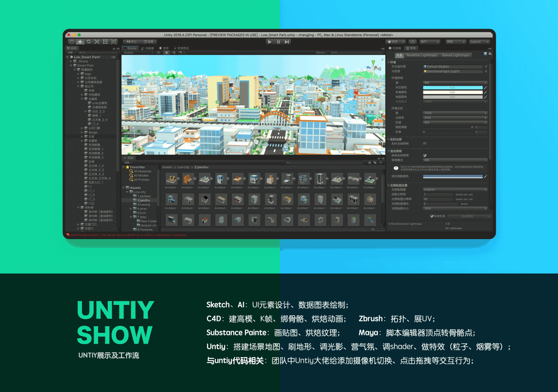Open lightmap size 1024 dropdown

tap(455, 208)
